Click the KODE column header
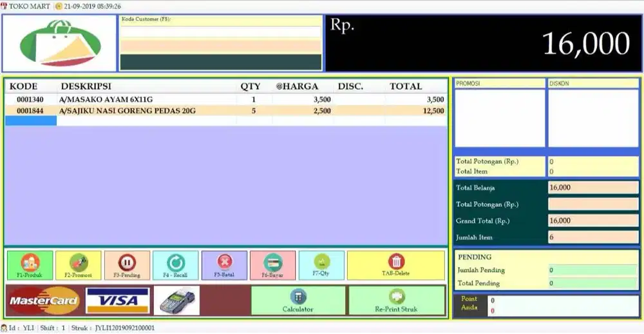644x334 pixels. click(x=23, y=86)
